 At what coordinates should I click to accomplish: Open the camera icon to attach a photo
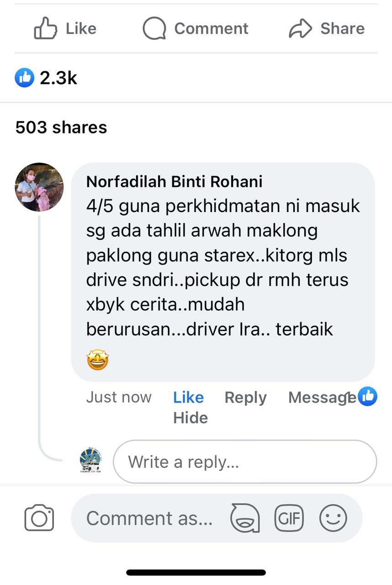pos(39,518)
